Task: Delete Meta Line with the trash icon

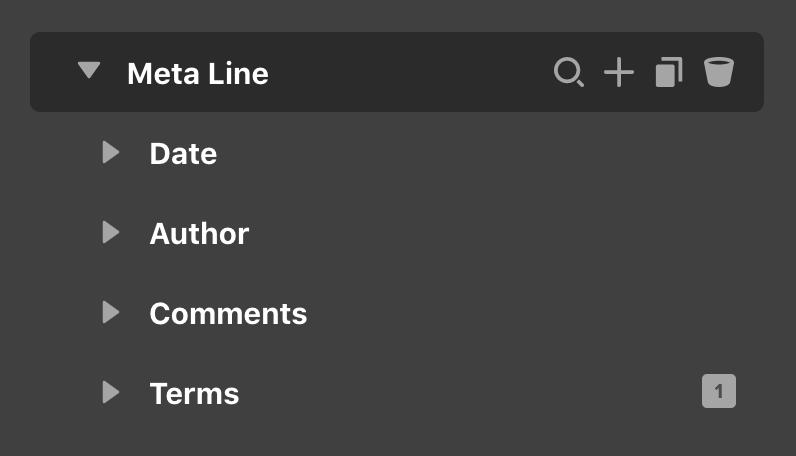Action: pos(718,72)
